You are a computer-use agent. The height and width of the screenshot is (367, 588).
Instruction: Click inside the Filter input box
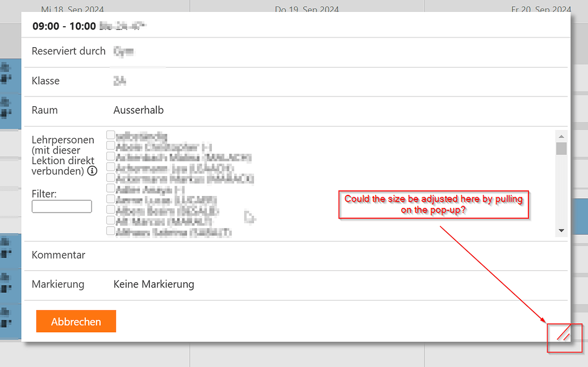[61, 206]
